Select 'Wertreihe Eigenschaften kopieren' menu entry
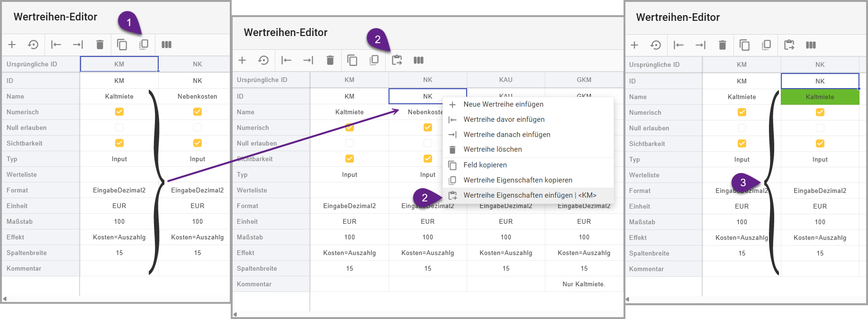The height and width of the screenshot is (319, 868). [528, 180]
